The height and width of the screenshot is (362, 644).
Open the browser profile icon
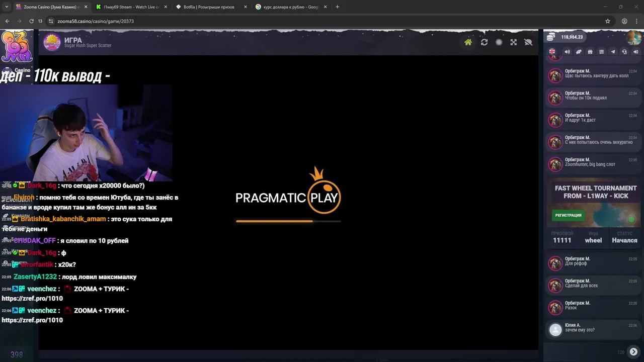624,21
